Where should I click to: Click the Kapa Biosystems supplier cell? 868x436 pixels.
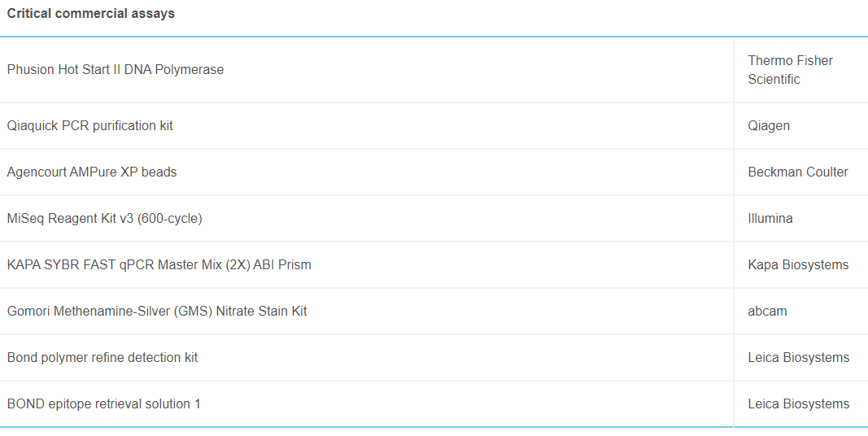pyautogui.click(x=798, y=265)
